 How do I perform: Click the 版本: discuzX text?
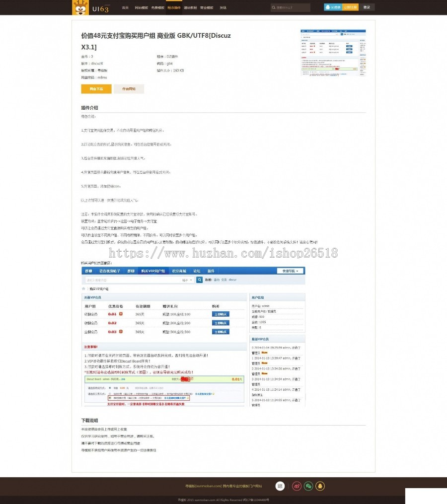92,64
